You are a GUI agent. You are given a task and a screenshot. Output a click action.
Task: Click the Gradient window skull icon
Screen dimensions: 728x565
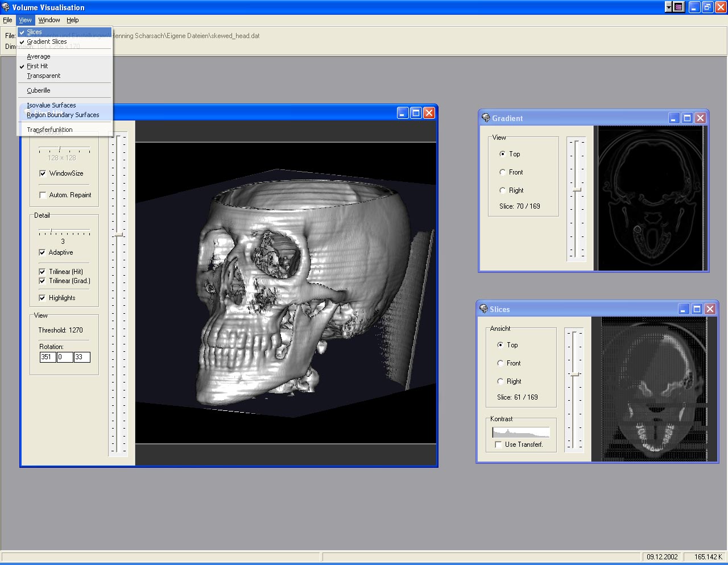pos(486,118)
